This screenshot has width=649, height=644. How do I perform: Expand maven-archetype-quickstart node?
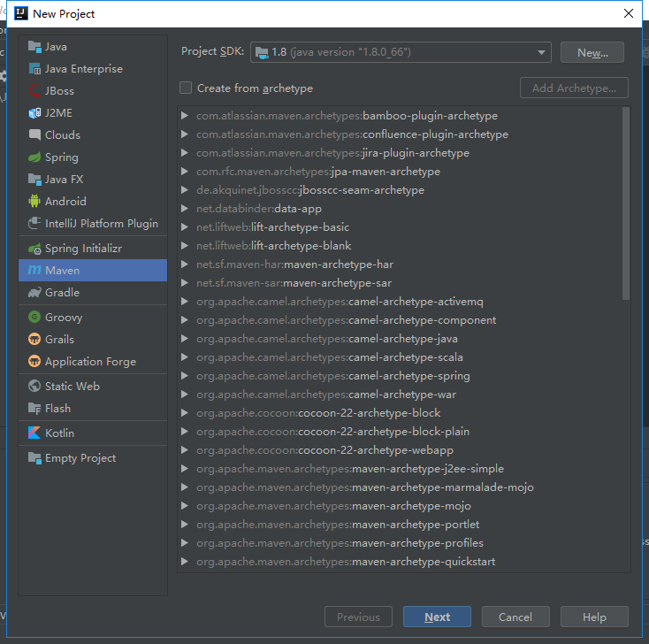click(x=185, y=562)
